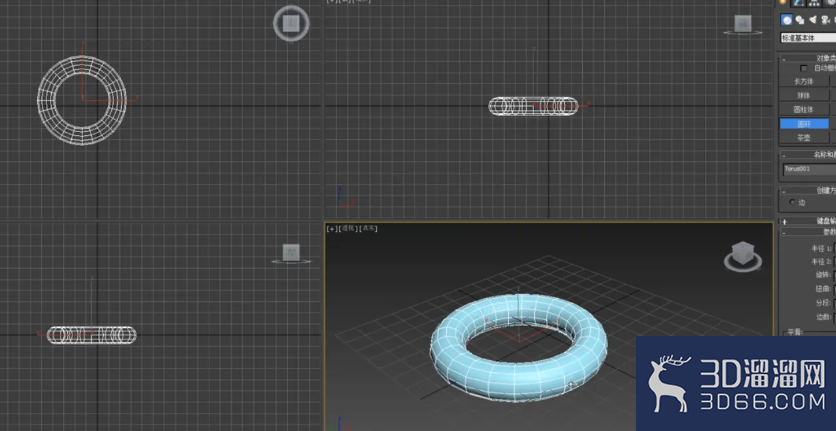
Task: Toggle the 自动栅格 checkbox
Action: [x=804, y=68]
